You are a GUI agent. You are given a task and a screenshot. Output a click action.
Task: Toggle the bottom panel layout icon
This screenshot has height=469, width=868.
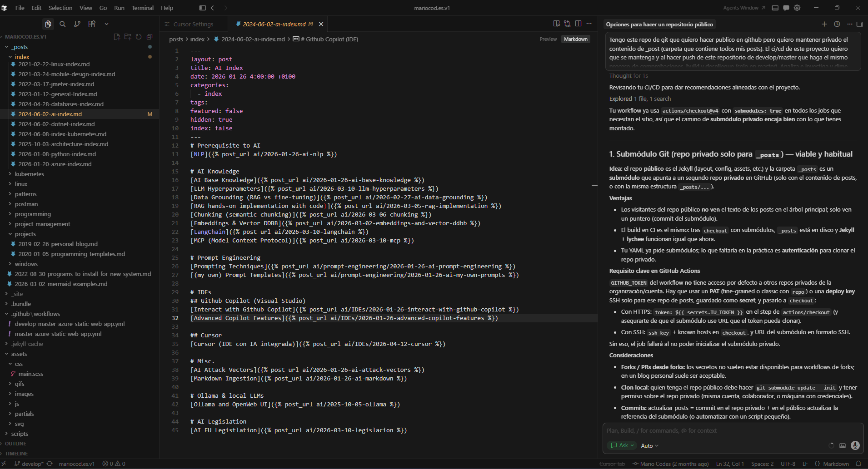click(x=775, y=8)
